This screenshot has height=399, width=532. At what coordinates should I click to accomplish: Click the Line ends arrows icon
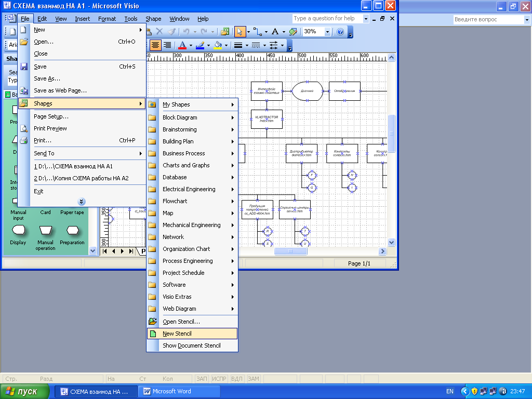pyautogui.click(x=273, y=45)
